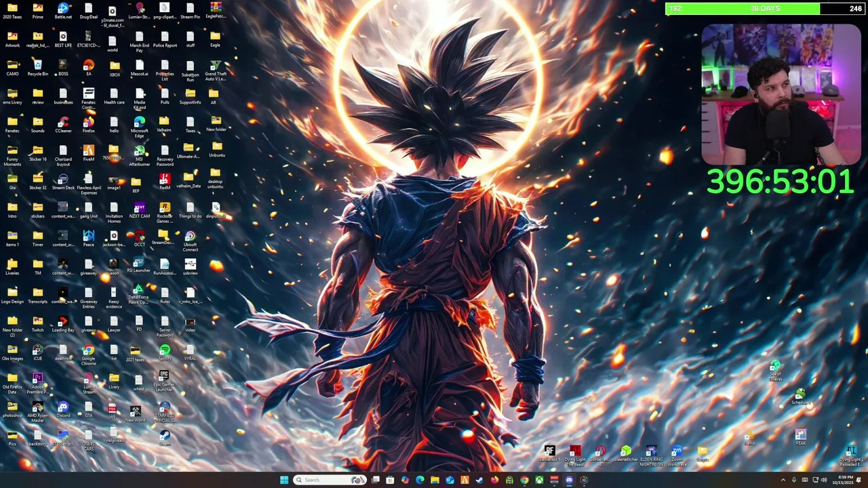Open Task View on the taskbar
Viewport: 868px width, 488px height.
pyautogui.click(x=375, y=480)
